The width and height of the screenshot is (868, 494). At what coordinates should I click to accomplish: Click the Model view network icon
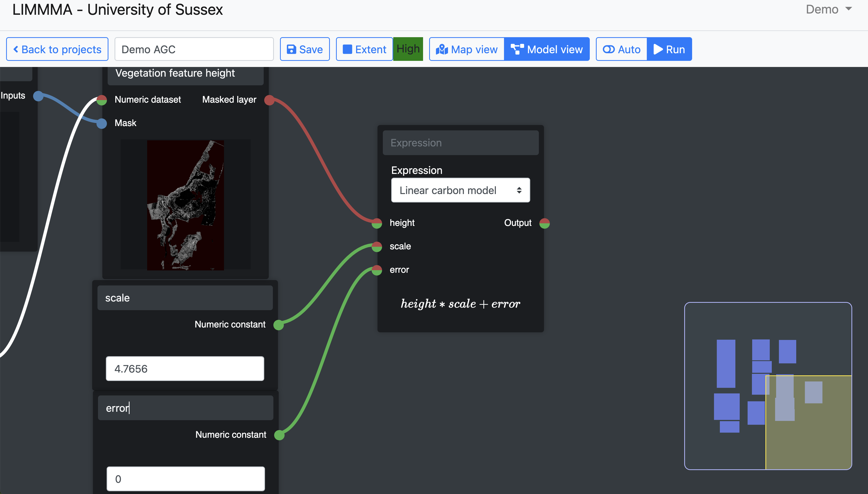[517, 49]
